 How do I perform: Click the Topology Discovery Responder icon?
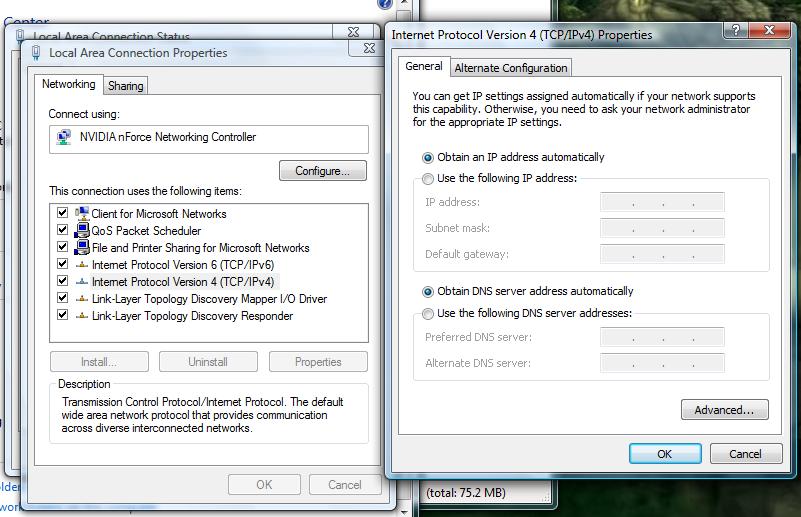point(82,316)
